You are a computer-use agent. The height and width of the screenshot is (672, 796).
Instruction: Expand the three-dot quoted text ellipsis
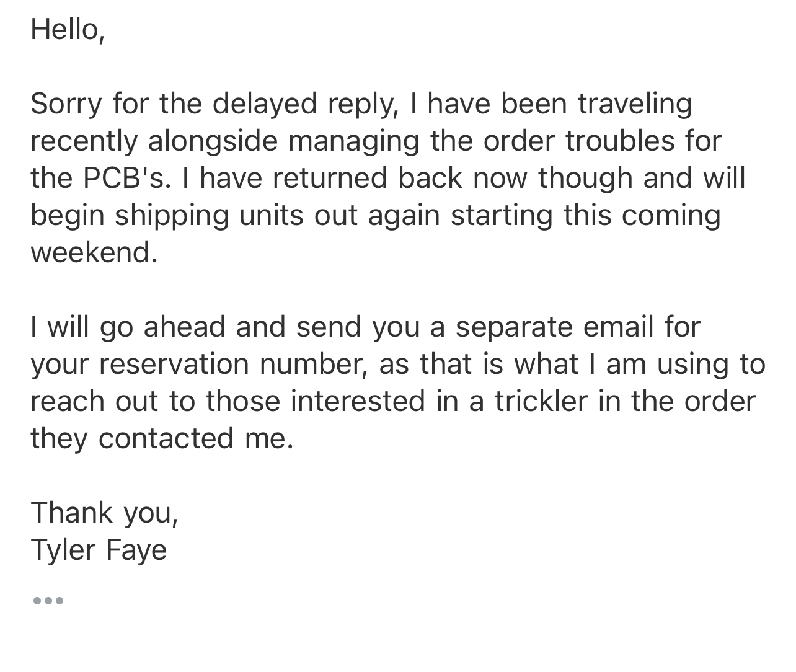tap(48, 601)
